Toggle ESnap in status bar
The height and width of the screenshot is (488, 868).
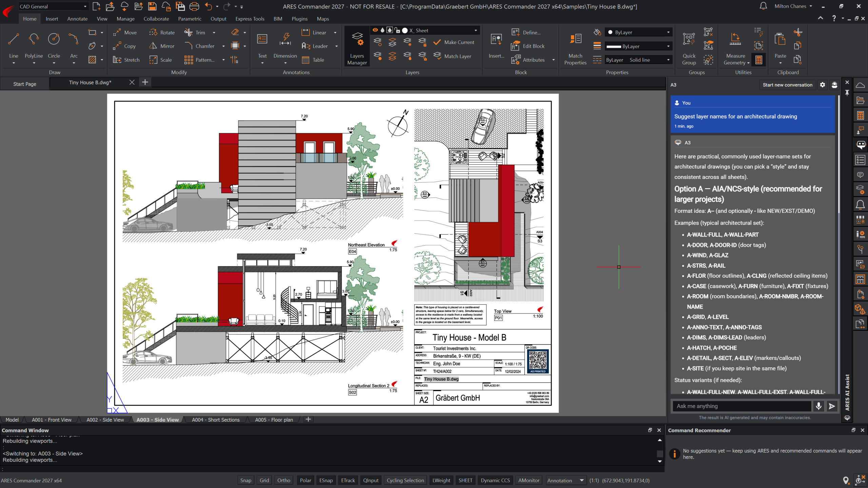(326, 480)
